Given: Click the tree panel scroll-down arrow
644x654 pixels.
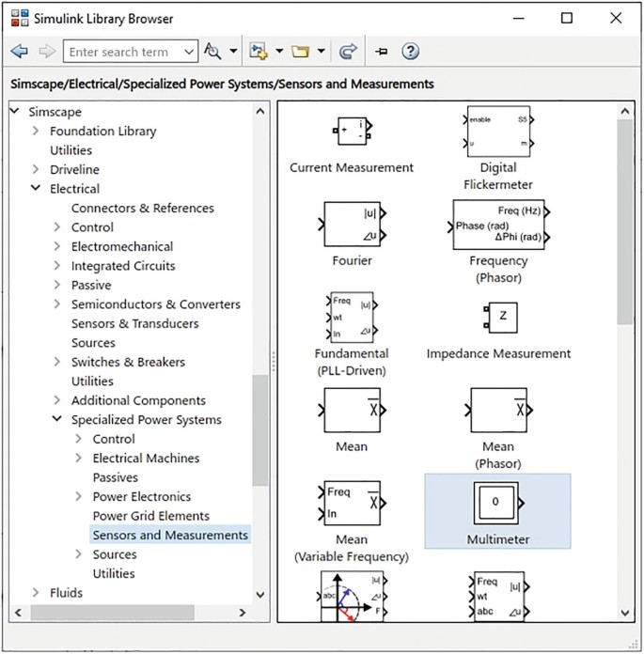Looking at the screenshot, I should coord(260,595).
